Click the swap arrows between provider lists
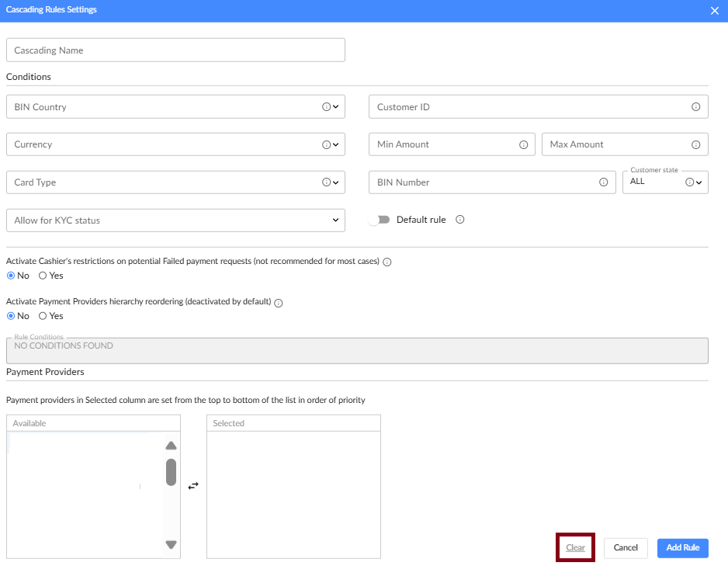Screen dimensions: 728x566 click(x=193, y=485)
